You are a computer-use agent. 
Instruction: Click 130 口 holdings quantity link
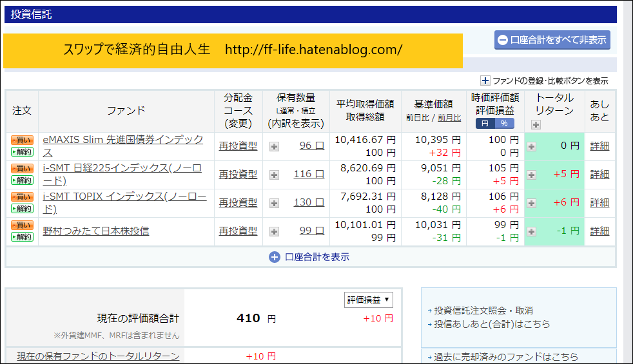coord(309,202)
